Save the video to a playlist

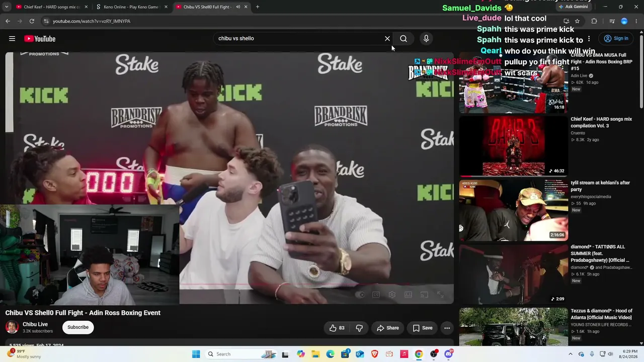423,328
